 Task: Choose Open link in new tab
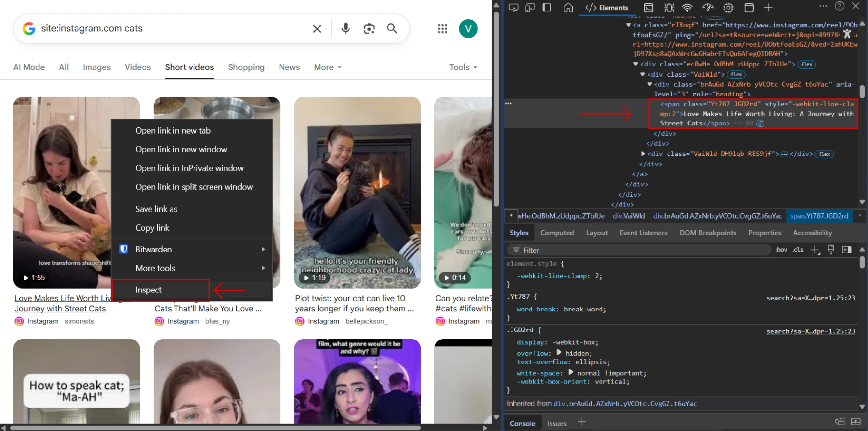(x=173, y=130)
